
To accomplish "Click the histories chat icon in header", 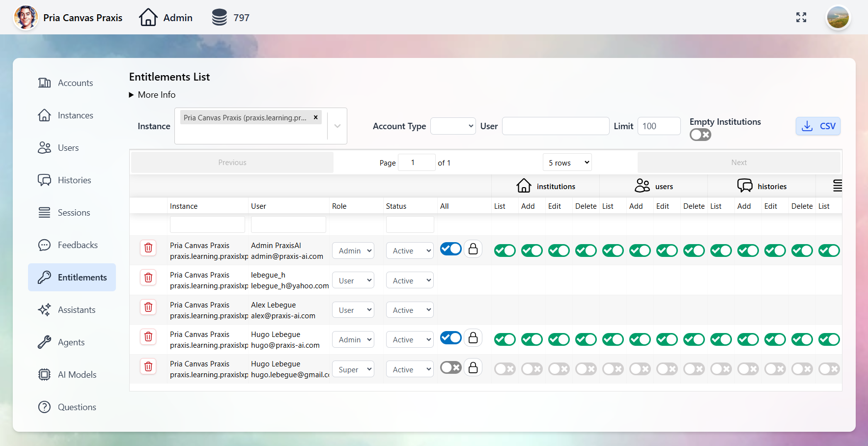I will click(745, 186).
